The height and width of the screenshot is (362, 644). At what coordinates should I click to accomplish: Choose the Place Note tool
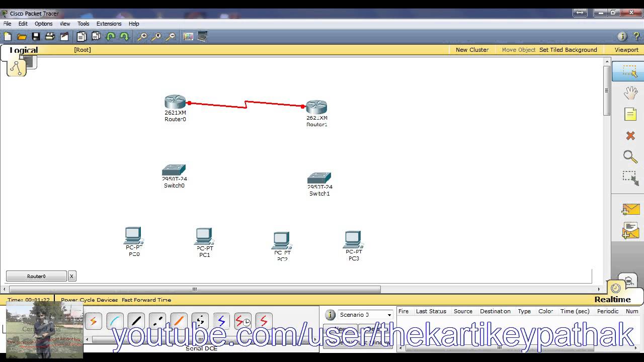click(630, 115)
